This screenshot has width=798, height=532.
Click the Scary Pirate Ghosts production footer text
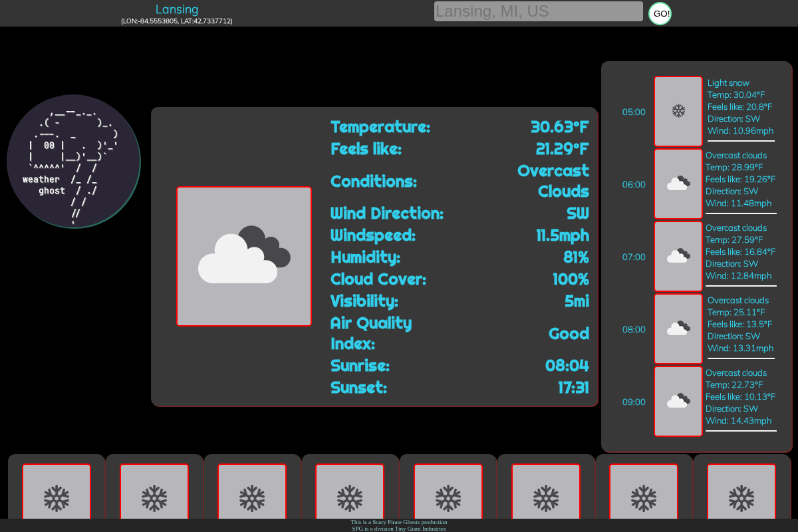coord(399,522)
